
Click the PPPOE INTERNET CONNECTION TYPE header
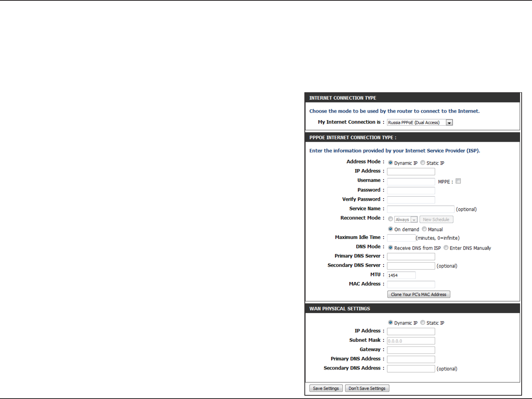click(x=412, y=137)
